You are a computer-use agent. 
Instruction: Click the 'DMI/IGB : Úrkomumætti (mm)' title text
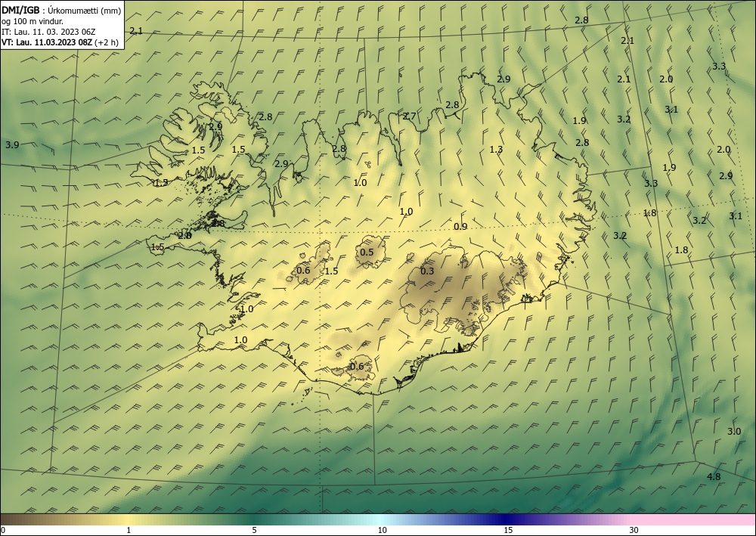point(61,10)
